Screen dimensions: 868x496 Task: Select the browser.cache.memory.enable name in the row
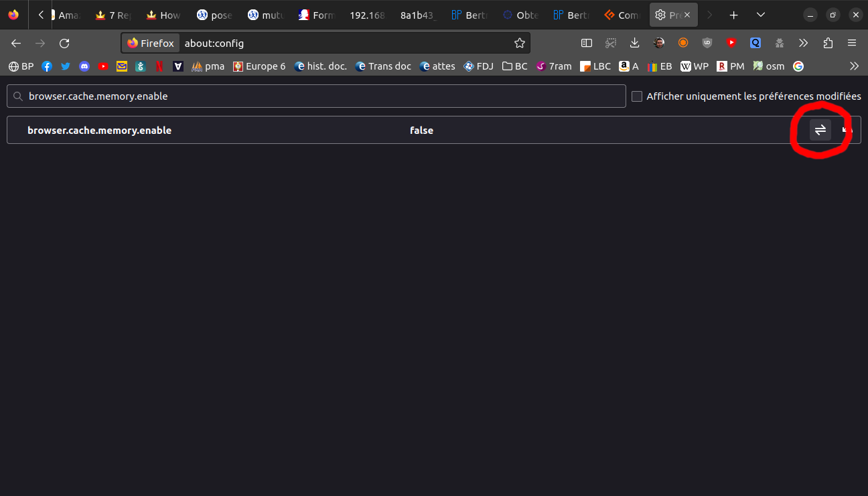click(99, 131)
